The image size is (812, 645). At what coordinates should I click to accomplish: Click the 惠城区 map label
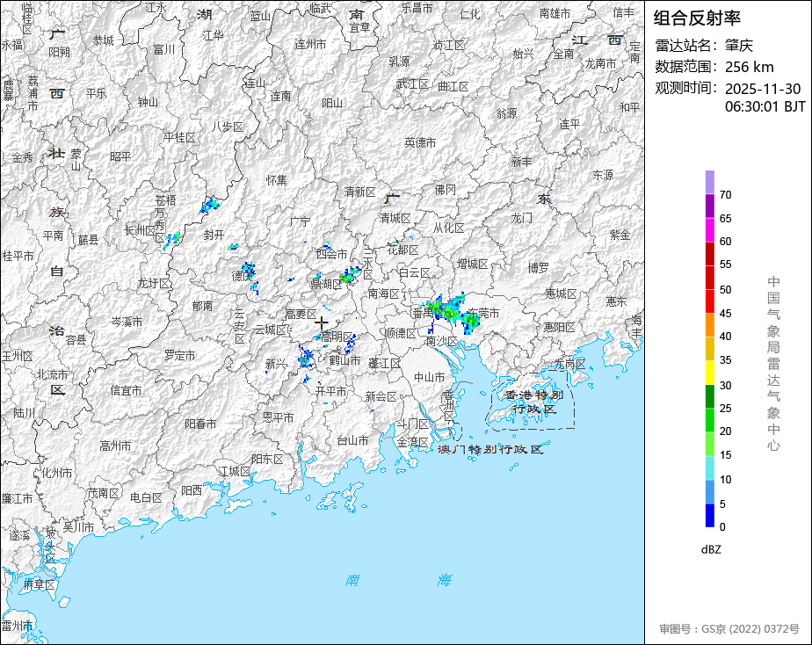tap(561, 294)
